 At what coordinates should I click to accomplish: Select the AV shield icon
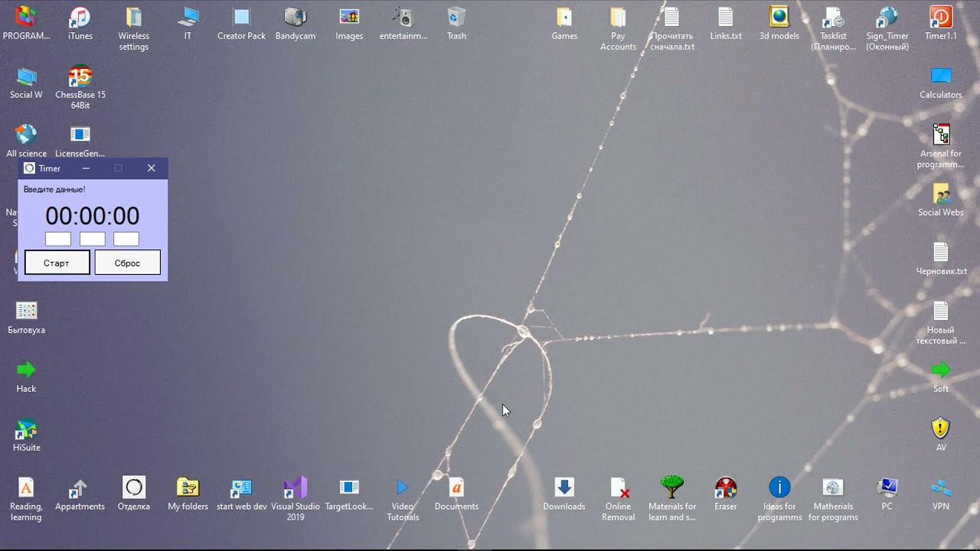click(x=940, y=429)
